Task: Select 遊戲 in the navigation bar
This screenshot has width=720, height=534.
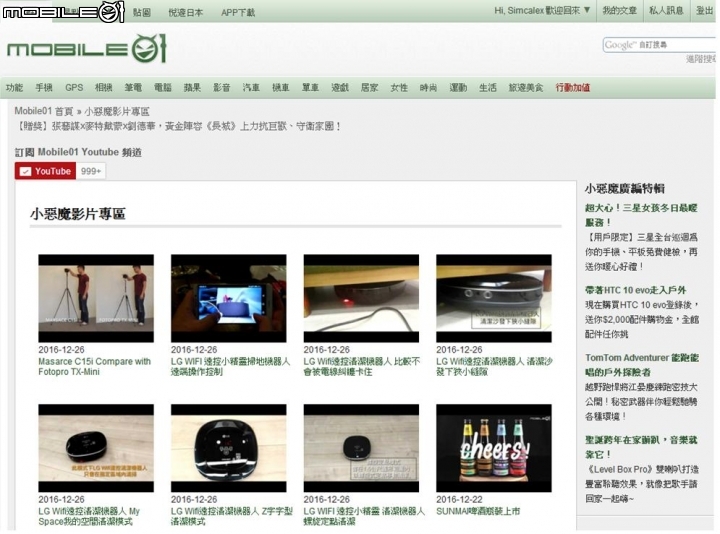Action: click(x=340, y=87)
